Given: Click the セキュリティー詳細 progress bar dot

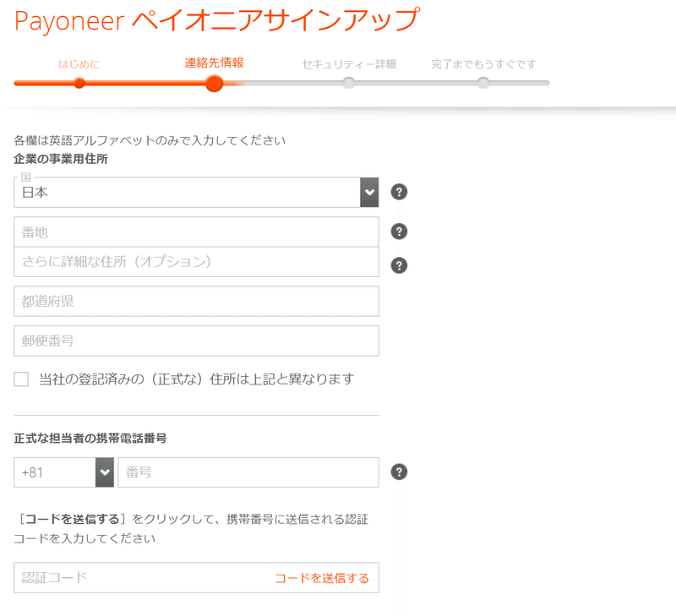Looking at the screenshot, I should click(349, 83).
